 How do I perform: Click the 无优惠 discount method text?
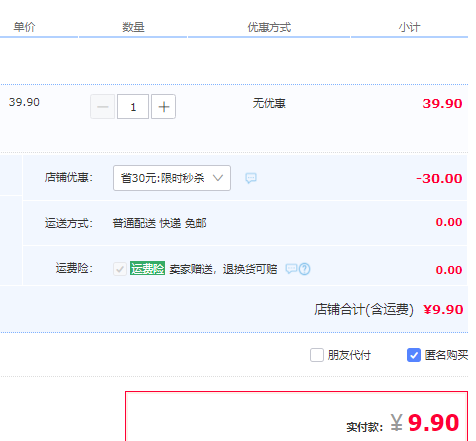coord(269,103)
